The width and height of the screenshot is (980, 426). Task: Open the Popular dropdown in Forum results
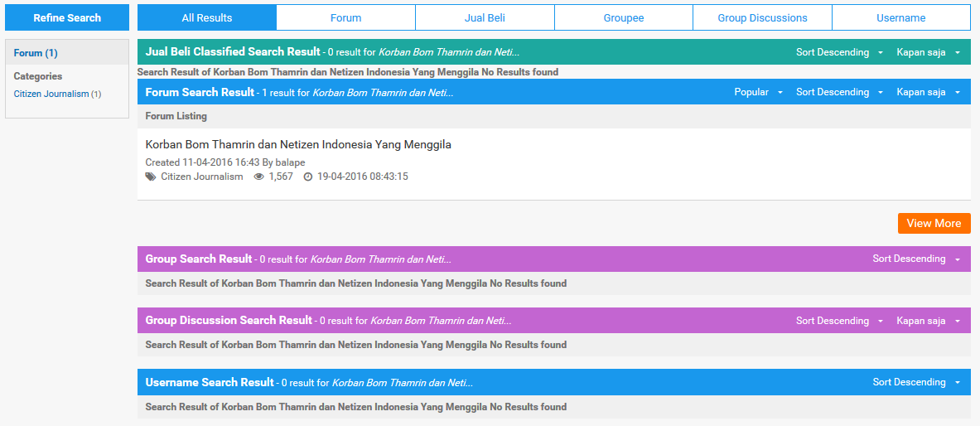tap(758, 92)
